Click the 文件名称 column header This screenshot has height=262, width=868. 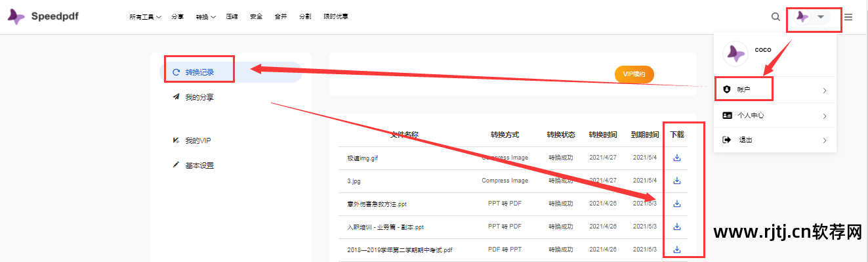(404, 135)
